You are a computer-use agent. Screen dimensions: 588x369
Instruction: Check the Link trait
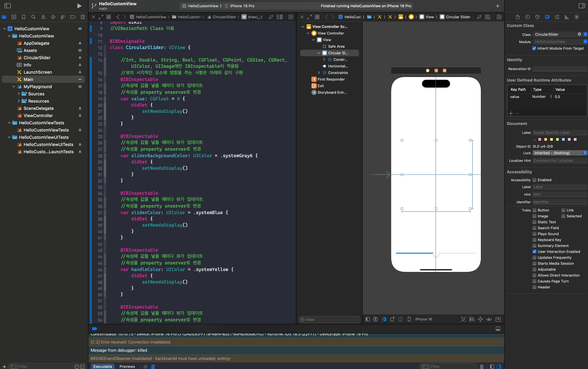(x=563, y=210)
